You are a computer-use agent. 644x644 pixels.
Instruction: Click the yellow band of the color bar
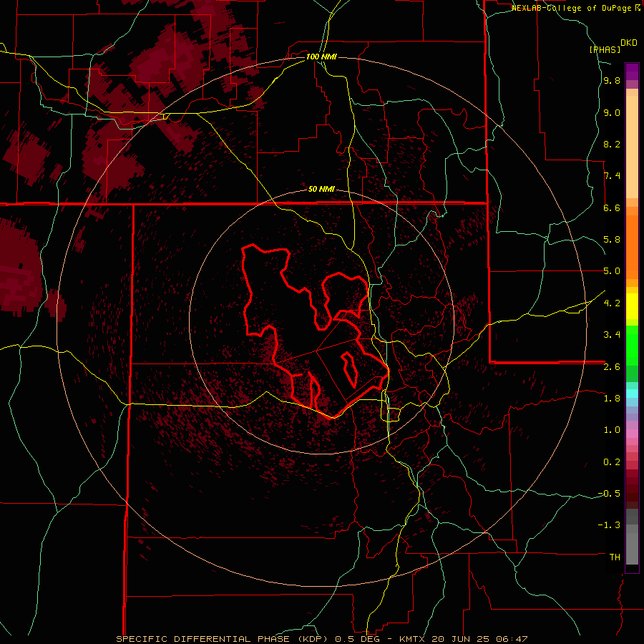tap(632, 306)
